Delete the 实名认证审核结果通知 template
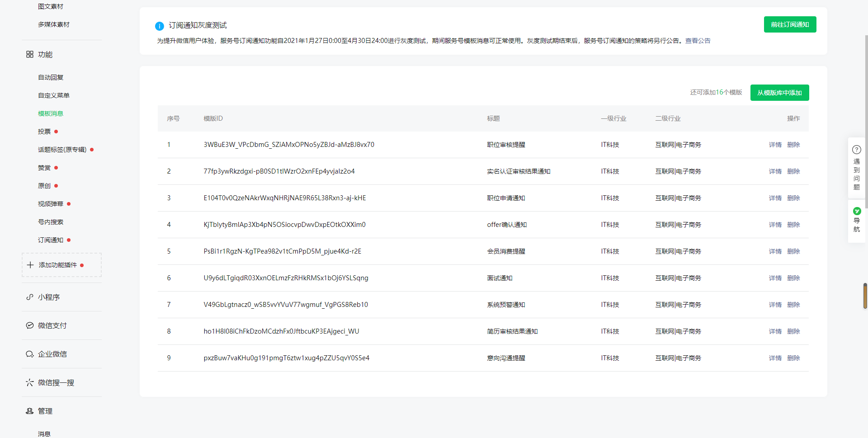The width and height of the screenshot is (868, 438). [x=793, y=171]
